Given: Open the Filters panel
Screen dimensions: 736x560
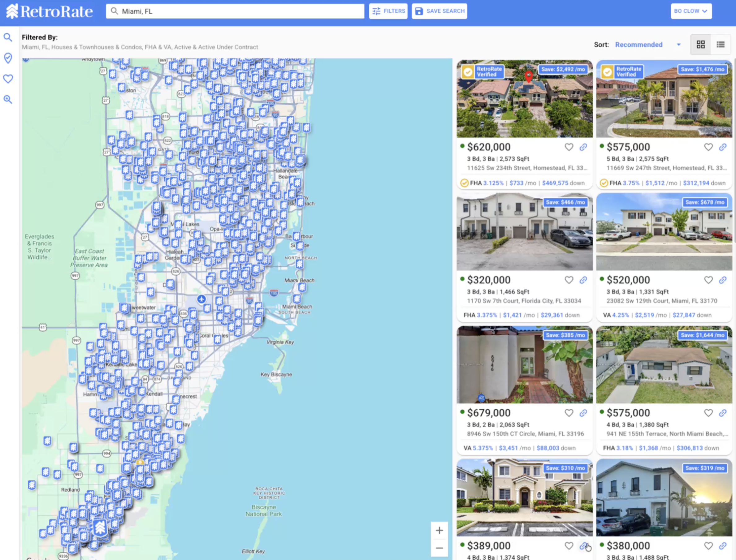Looking at the screenshot, I should [388, 11].
